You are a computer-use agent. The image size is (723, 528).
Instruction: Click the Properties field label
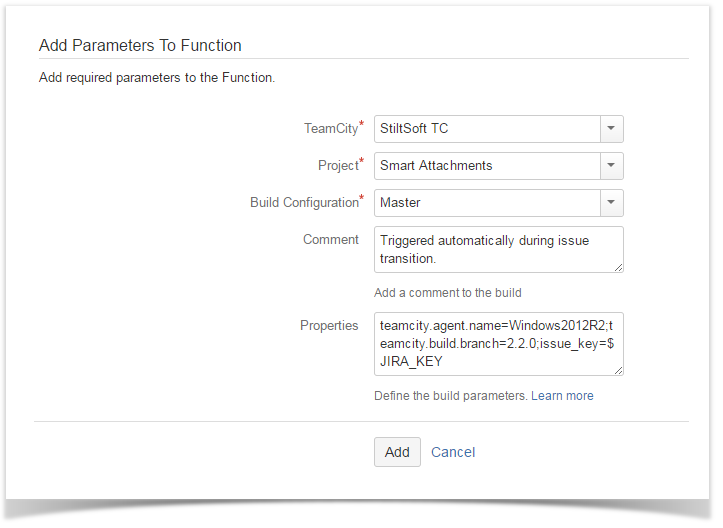pos(329,326)
